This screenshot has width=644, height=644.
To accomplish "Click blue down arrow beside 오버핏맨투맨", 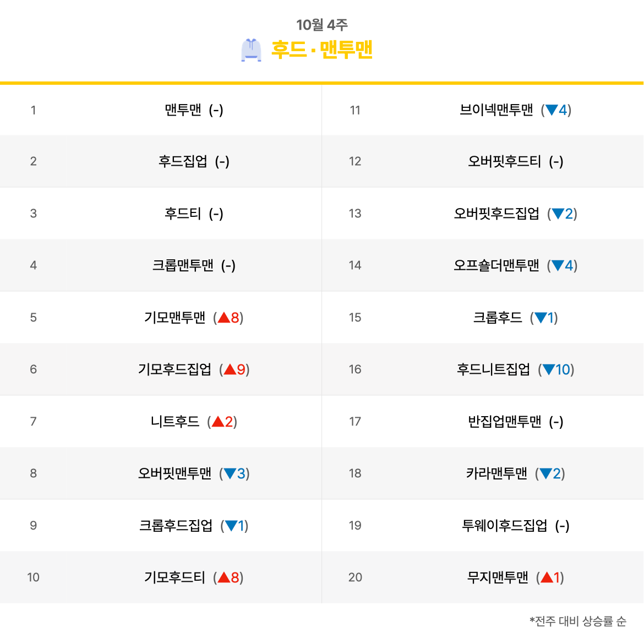I will [x=230, y=473].
